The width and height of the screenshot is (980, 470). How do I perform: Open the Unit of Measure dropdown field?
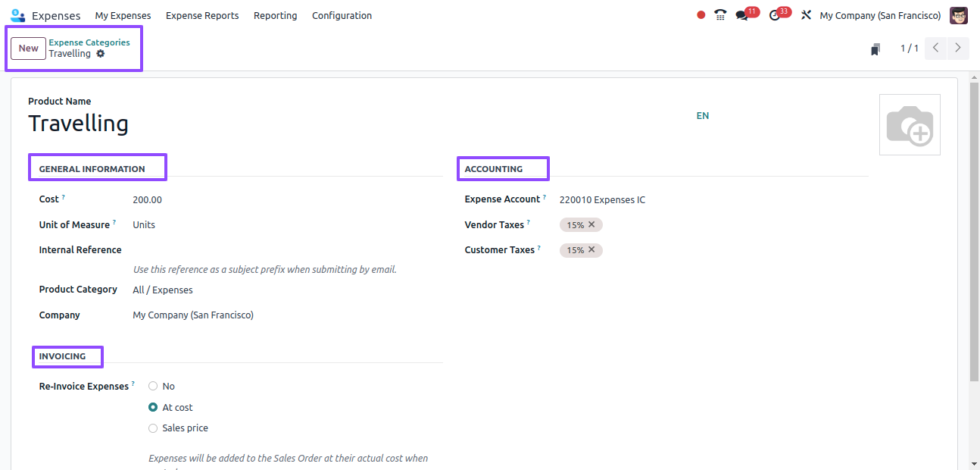click(x=287, y=224)
